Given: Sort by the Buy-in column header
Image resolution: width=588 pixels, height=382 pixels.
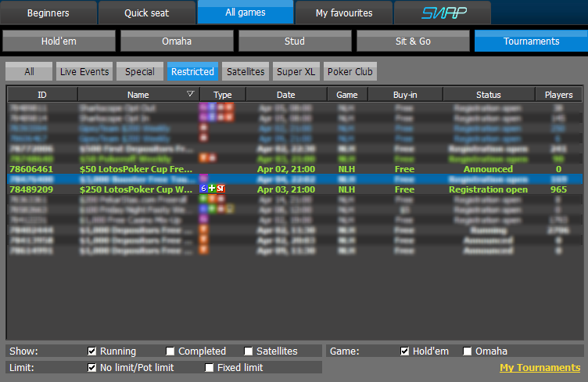Looking at the screenshot, I should click(x=405, y=95).
